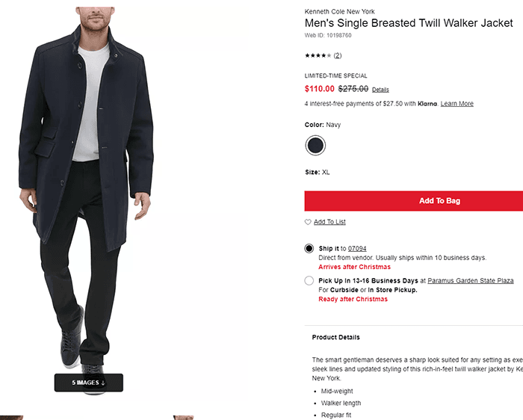Click the Men's Single Breasted Twill Walker Jacket title

pyautogui.click(x=409, y=23)
